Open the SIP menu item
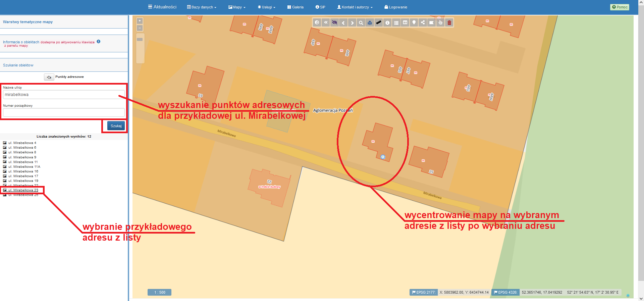The width and height of the screenshot is (644, 301). (320, 7)
